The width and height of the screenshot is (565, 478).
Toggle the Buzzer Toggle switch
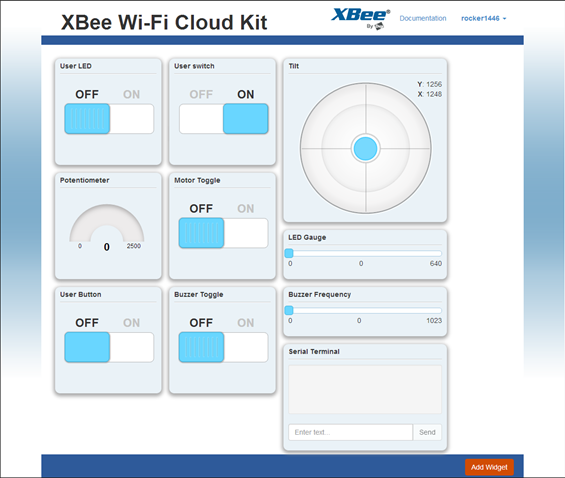[224, 347]
